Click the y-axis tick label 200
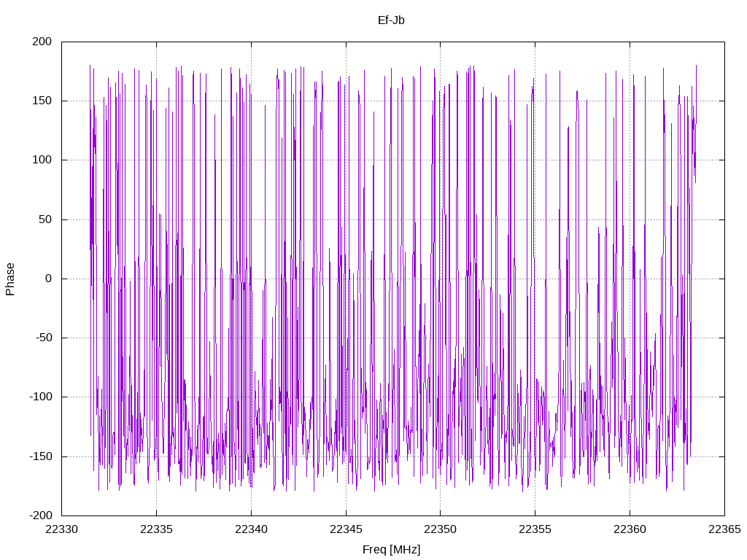 click(42, 42)
